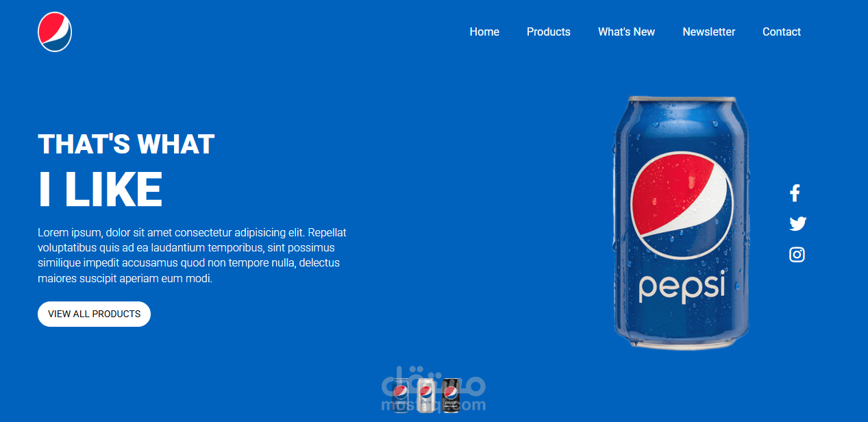Select the silver Diet Pepsi can thumbnail
This screenshot has width=868, height=422.
[x=426, y=395]
